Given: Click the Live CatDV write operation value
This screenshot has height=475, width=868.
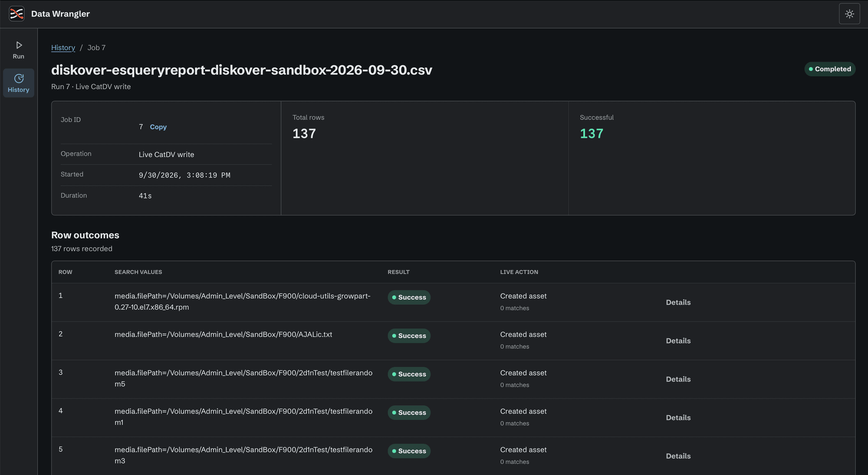Looking at the screenshot, I should coord(166,154).
